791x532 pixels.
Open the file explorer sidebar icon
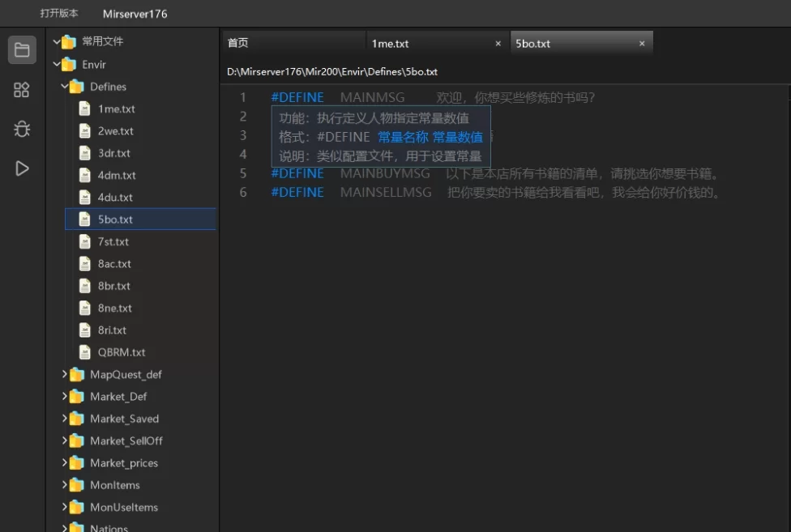[x=22, y=50]
